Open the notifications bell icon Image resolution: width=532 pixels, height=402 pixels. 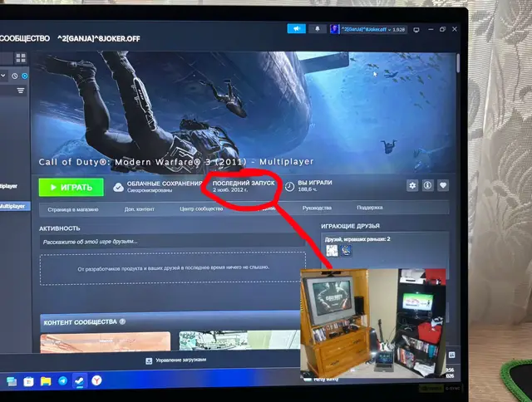coord(318,29)
